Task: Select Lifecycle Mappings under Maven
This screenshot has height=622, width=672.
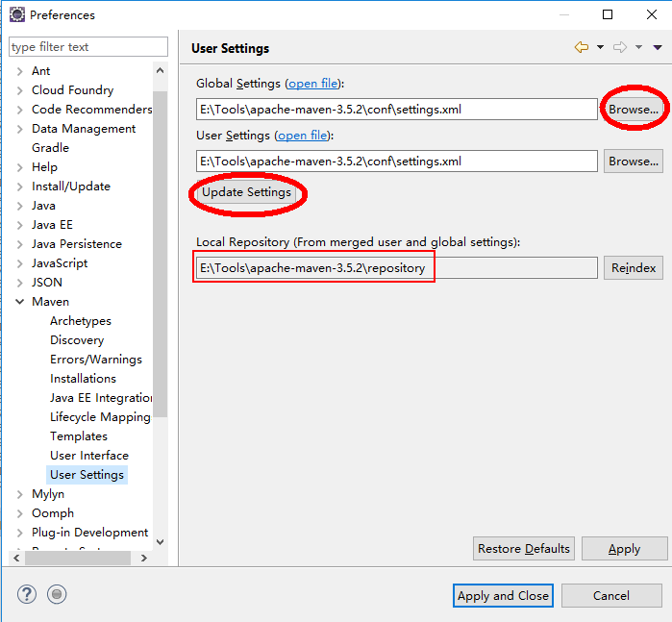Action: [100, 417]
